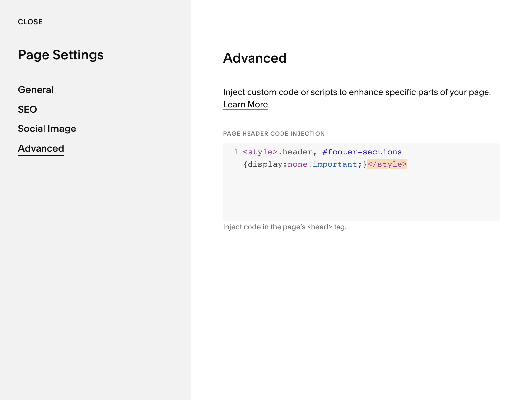Open the Learn More link
532x400 pixels.
(x=246, y=104)
